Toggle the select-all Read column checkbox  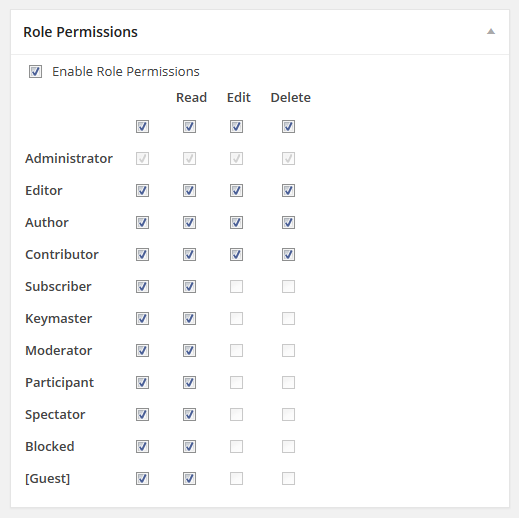tap(189, 127)
